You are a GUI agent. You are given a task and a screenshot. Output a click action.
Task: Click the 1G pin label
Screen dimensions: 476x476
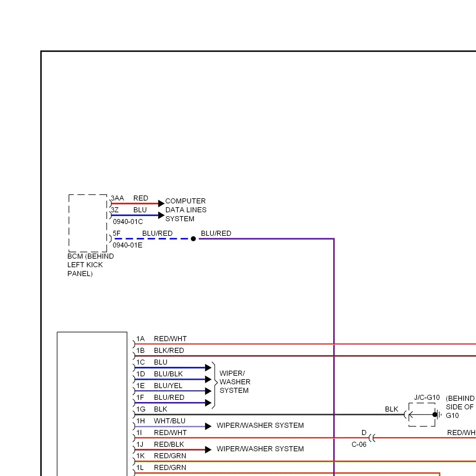tap(141, 409)
